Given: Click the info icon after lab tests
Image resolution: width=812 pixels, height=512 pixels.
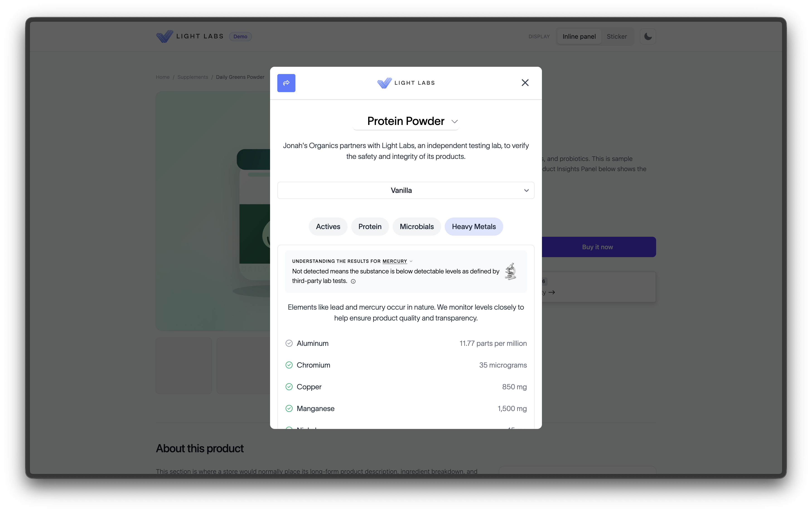Looking at the screenshot, I should (x=353, y=281).
